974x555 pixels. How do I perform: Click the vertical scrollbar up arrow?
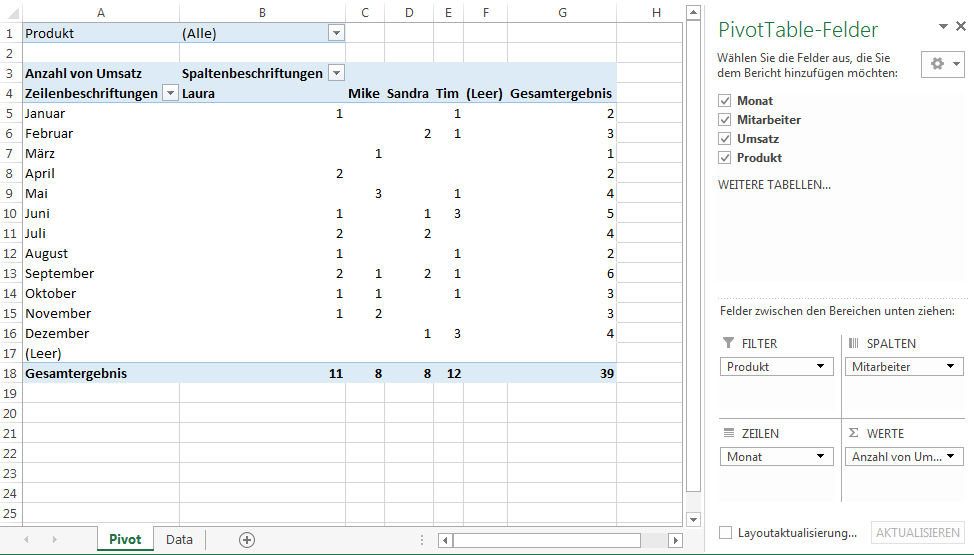pos(694,12)
